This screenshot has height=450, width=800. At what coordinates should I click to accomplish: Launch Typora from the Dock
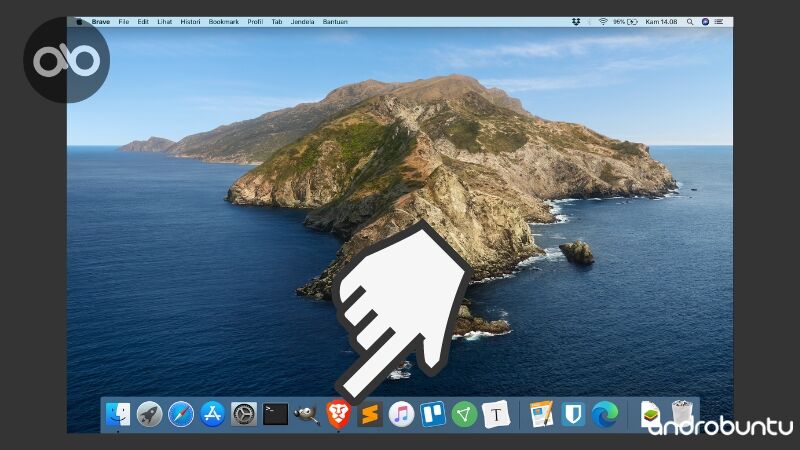point(496,414)
